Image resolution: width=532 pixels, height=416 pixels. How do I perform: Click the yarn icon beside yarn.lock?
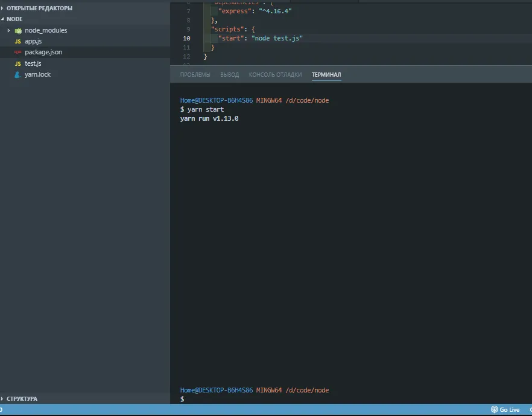[x=17, y=74]
